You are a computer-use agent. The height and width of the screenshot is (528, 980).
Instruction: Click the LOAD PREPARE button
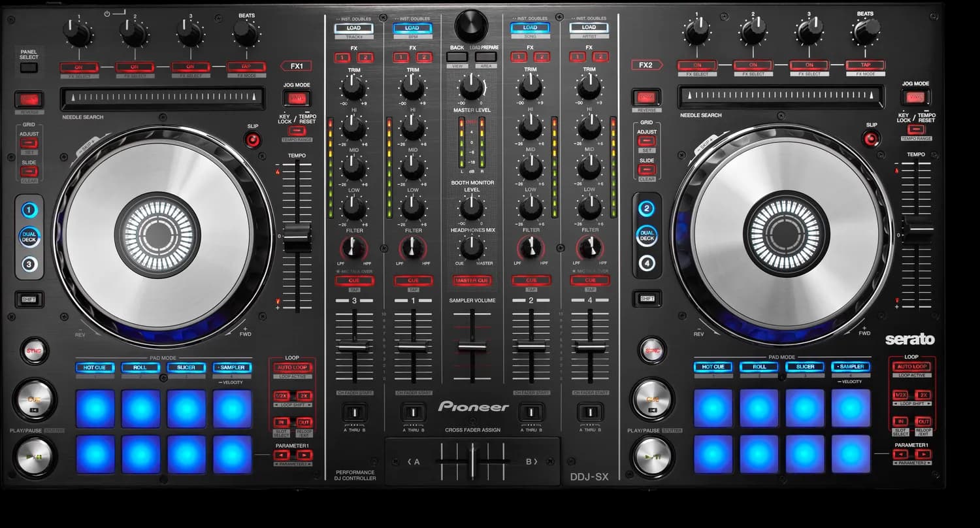coord(485,57)
